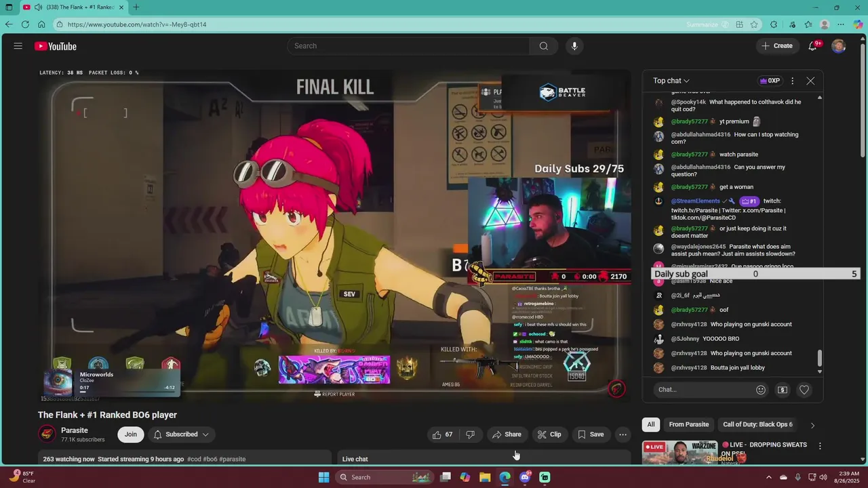Start voice search with microphone icon

point(574,46)
